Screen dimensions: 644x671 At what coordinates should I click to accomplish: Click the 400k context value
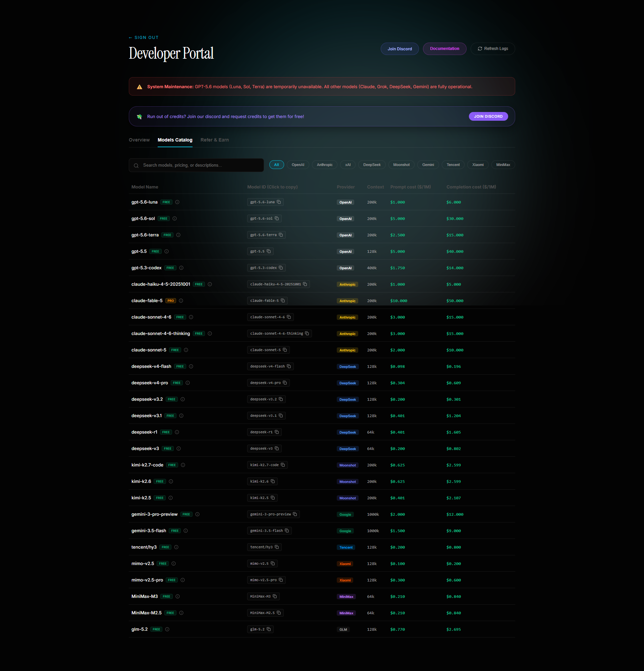pos(372,268)
